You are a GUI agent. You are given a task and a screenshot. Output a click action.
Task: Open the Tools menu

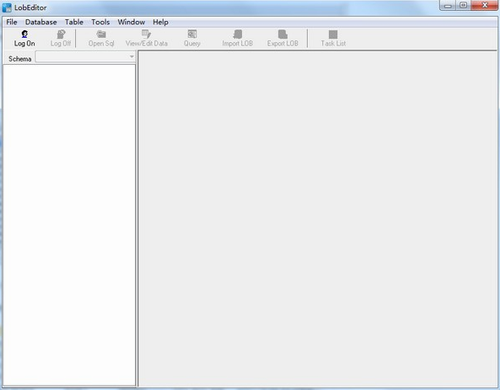tap(100, 22)
